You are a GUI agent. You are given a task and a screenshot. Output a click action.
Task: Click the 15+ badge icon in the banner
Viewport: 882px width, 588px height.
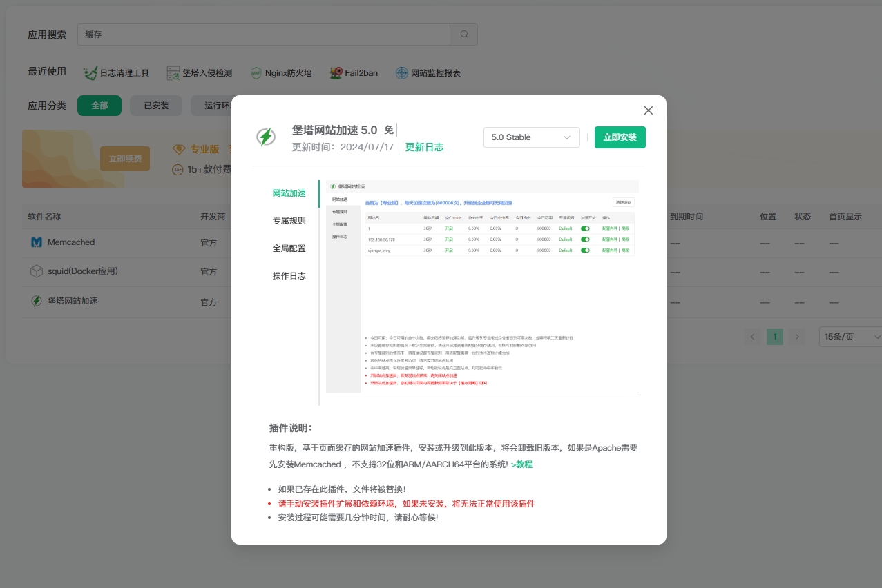(178, 168)
